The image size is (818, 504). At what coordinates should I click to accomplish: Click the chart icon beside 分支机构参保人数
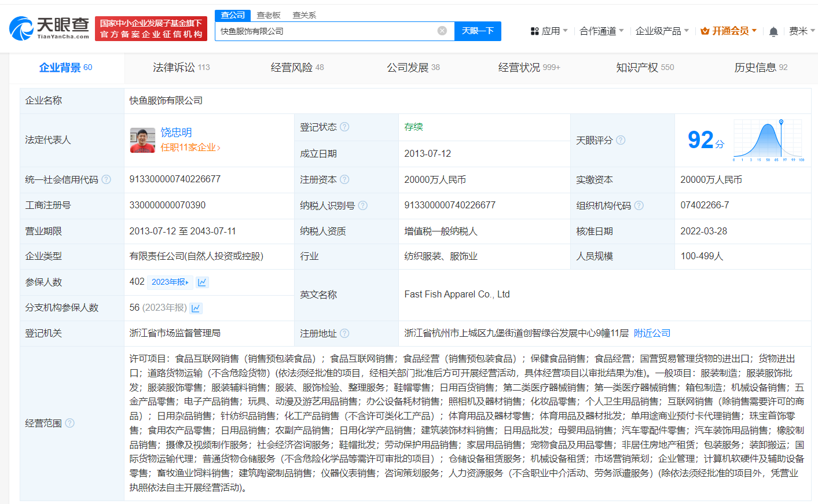(x=196, y=307)
